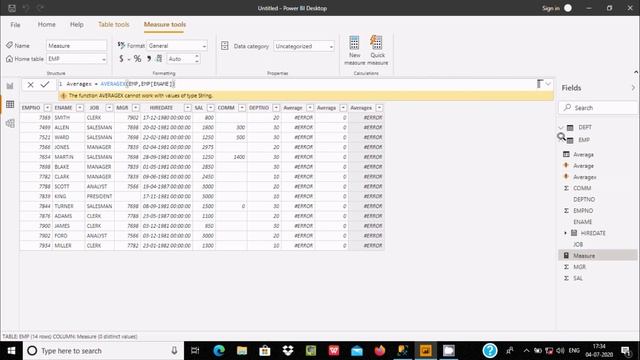Open Microsoft Store from taskbar

(265, 351)
